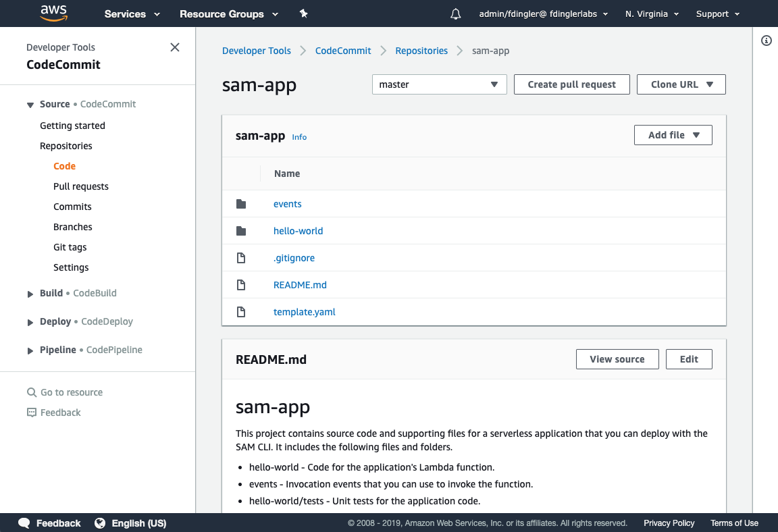Viewport: 778px width, 532px height.
Task: Click the Info link next to sam-app
Action: tap(299, 137)
